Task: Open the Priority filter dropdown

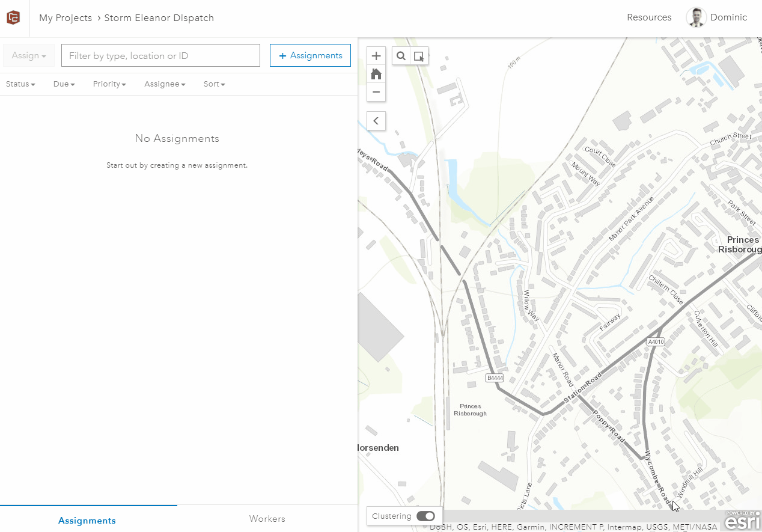Action: [x=109, y=84]
